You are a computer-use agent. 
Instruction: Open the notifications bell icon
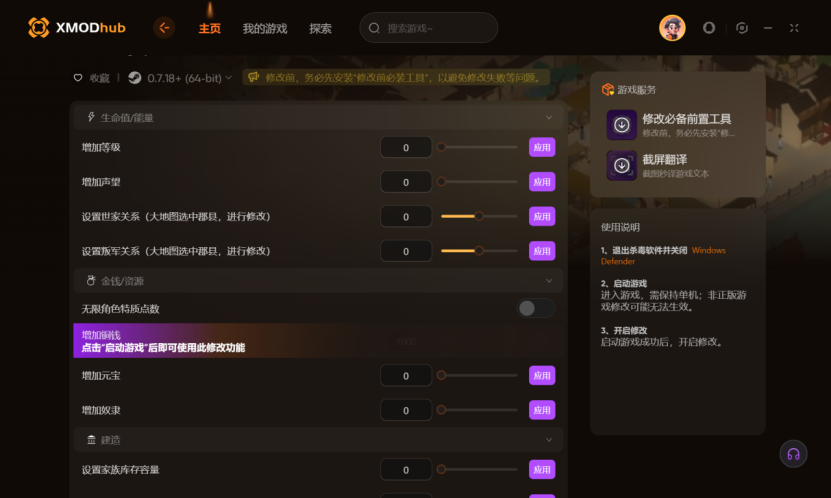point(709,28)
